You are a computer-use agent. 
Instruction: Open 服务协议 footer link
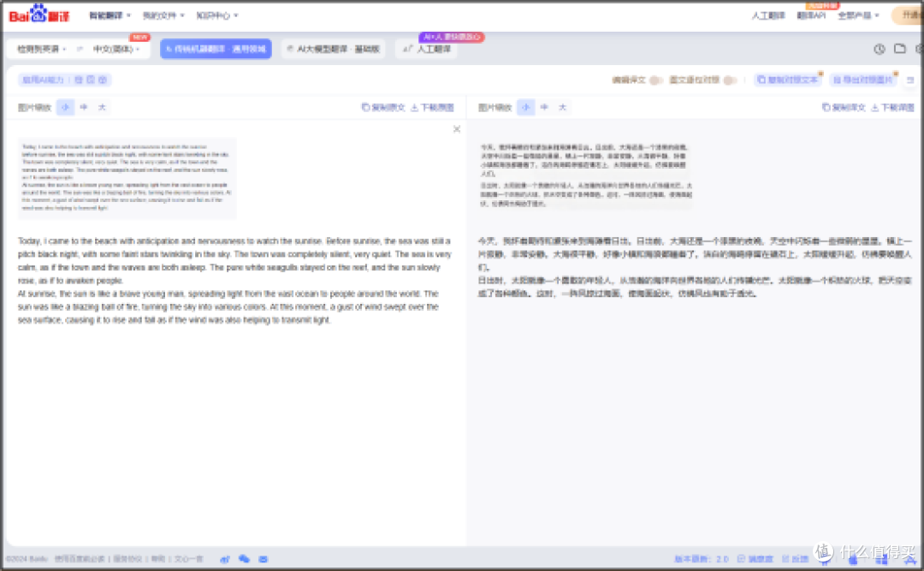(127, 559)
